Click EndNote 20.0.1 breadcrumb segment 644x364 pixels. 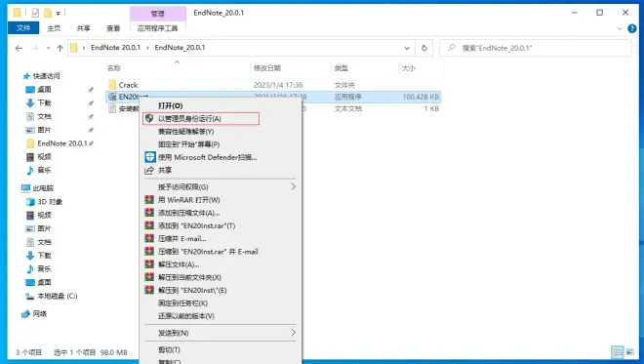[115, 48]
